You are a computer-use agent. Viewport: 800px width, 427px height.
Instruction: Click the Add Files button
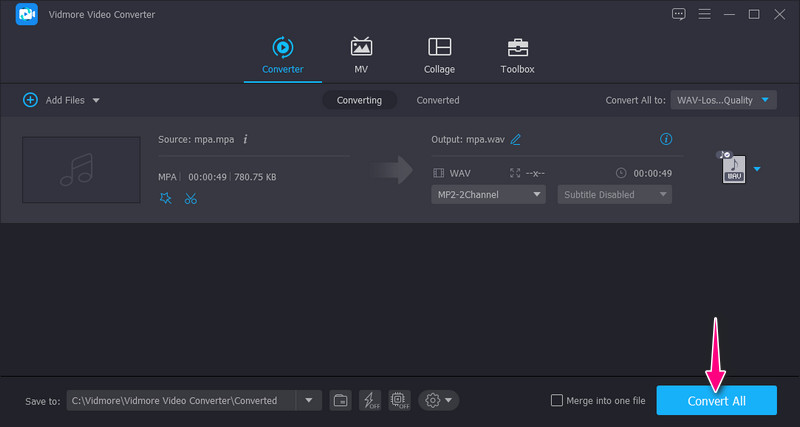coord(60,100)
